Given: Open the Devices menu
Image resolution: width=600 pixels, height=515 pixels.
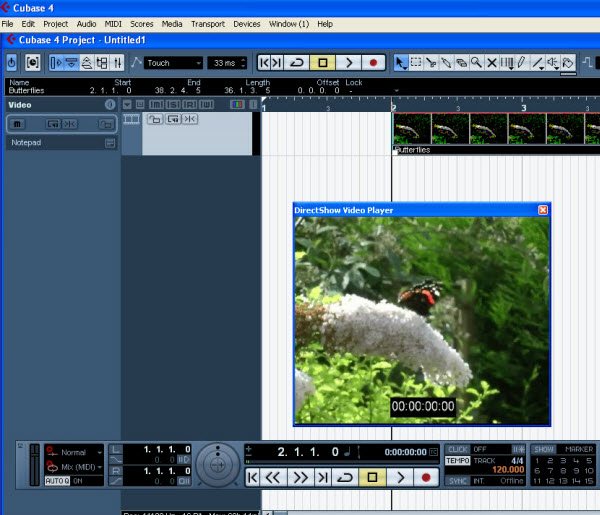Looking at the screenshot, I should coord(247,24).
